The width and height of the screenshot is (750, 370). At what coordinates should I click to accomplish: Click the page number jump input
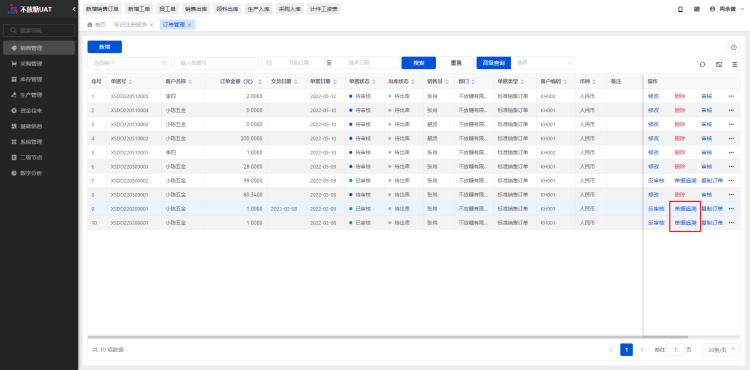(x=675, y=350)
